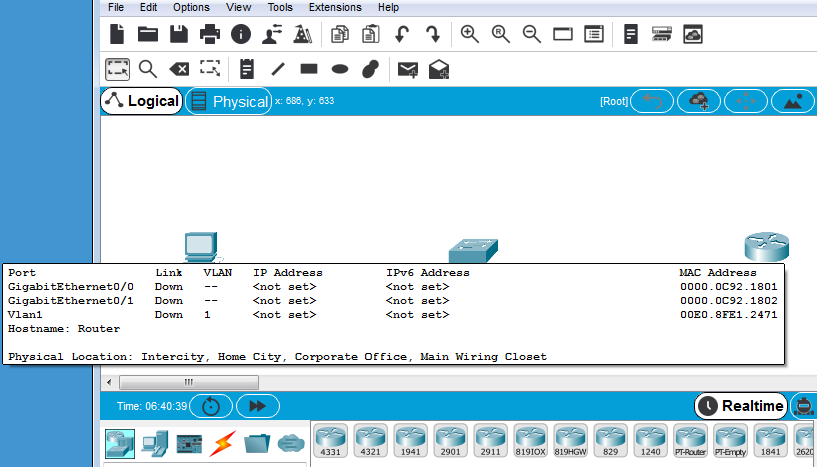This screenshot has width=817, height=467.
Task: Click the Power Cycle Devices button
Action: [211, 406]
